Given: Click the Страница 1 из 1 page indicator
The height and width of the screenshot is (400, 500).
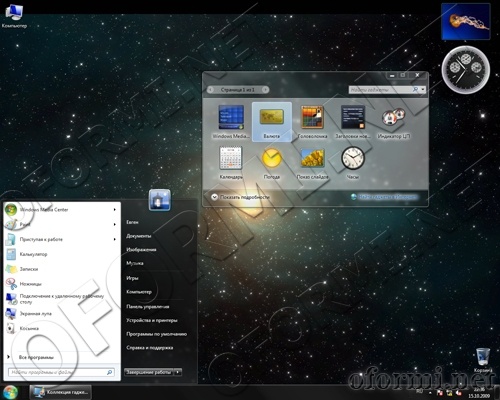Looking at the screenshot, I should point(238,90).
